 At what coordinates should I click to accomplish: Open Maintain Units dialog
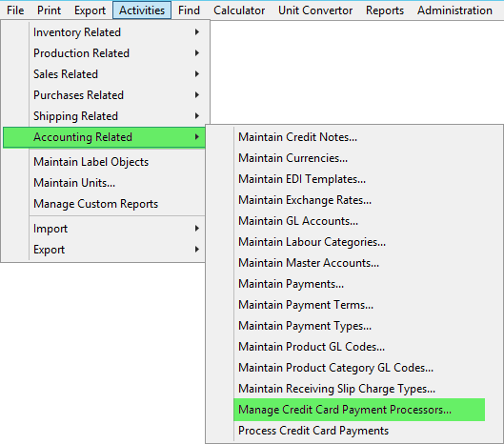[x=104, y=183]
